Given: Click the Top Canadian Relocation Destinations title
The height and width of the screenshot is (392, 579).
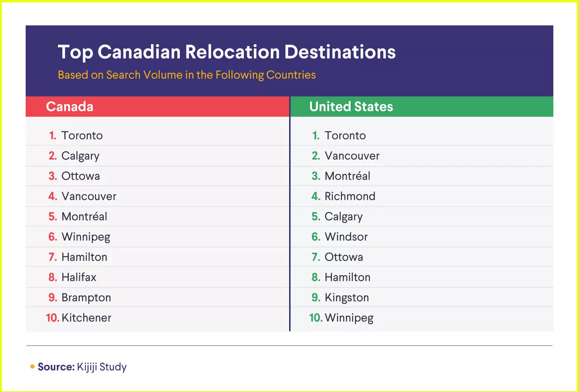Looking at the screenshot, I should click(x=226, y=52).
